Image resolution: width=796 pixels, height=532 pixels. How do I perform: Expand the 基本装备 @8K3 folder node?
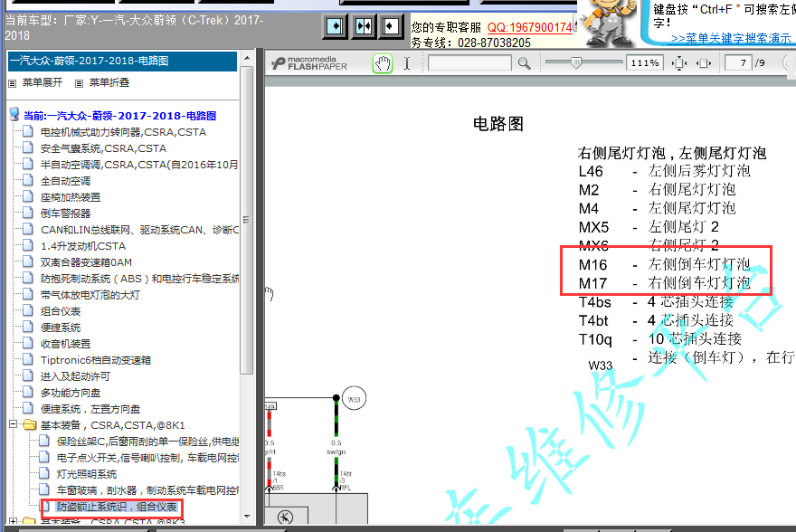(x=14, y=521)
